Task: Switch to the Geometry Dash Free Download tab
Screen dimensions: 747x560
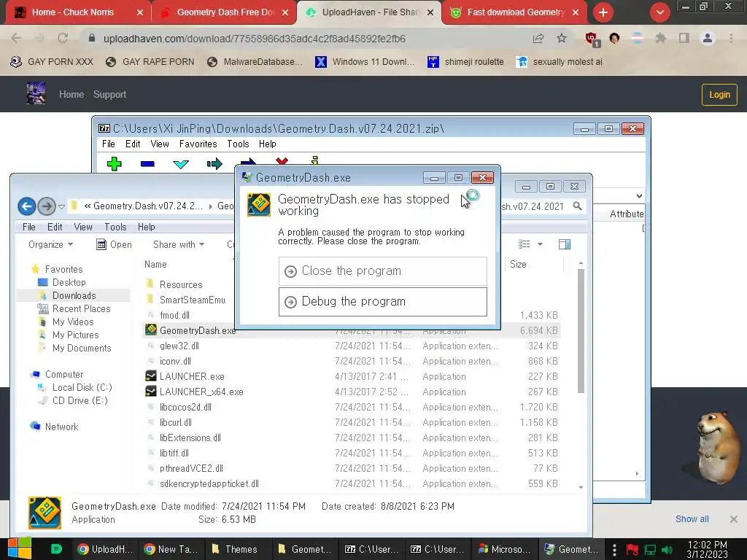Action: [225, 12]
